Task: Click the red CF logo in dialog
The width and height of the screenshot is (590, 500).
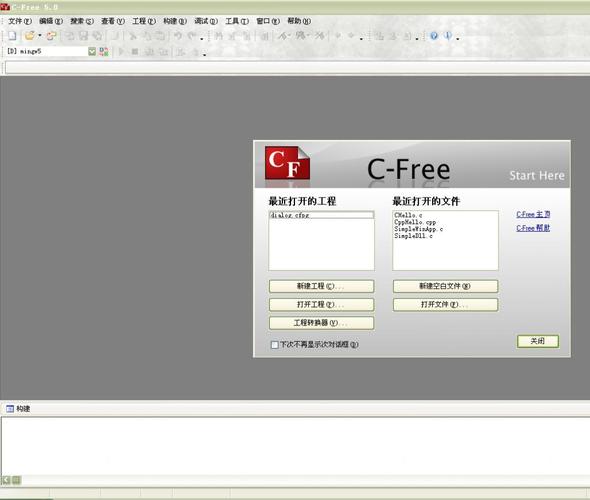Action: tap(287, 163)
